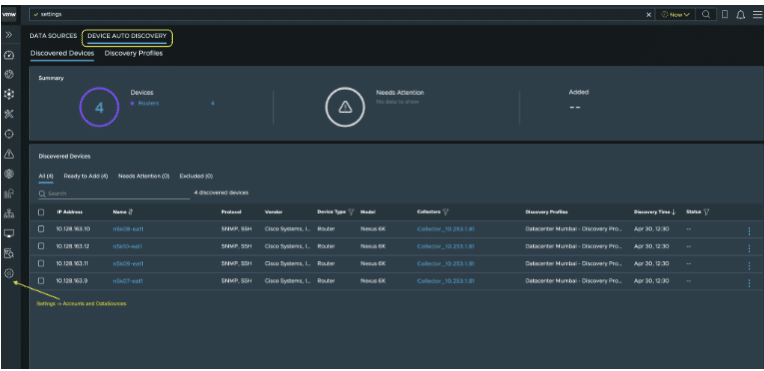Screen dimensions: 764x371
Task: Tick the checkbox for 10.128.163.9 row
Action: coord(41,280)
